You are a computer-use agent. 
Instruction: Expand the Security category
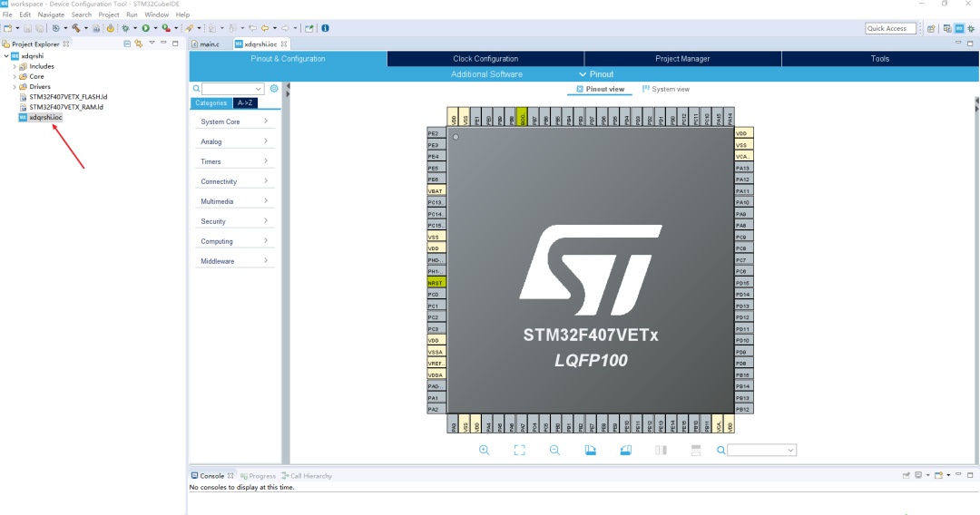coord(234,221)
